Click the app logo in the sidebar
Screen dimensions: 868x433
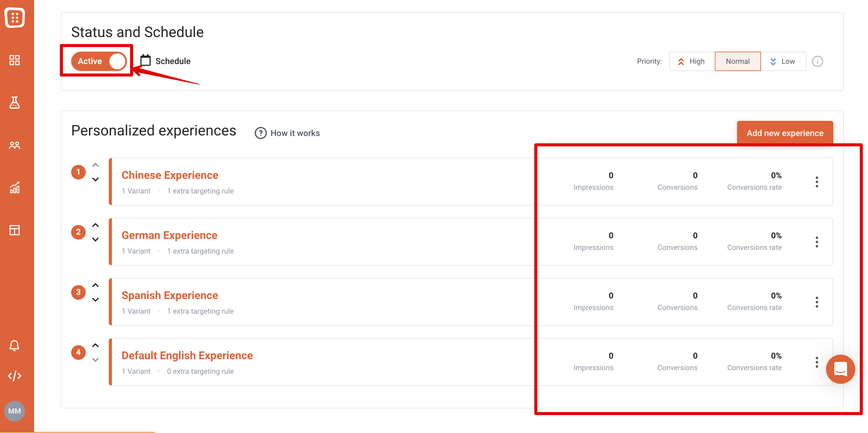click(x=15, y=17)
